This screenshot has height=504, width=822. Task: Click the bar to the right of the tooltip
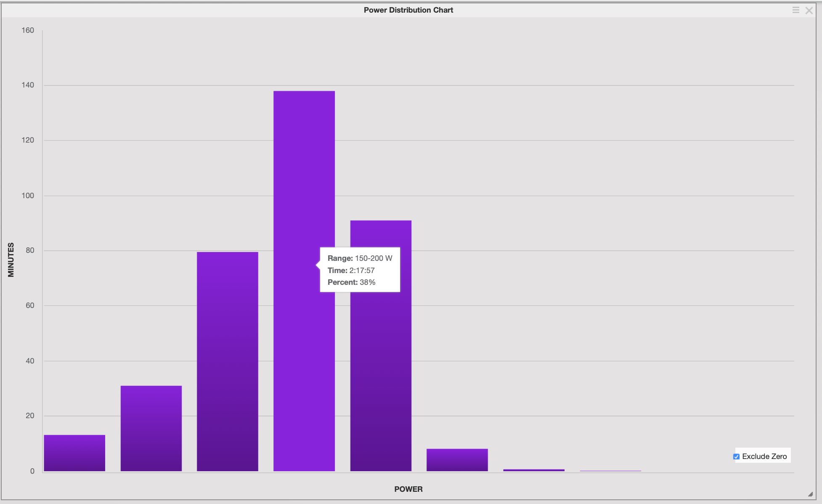381,345
